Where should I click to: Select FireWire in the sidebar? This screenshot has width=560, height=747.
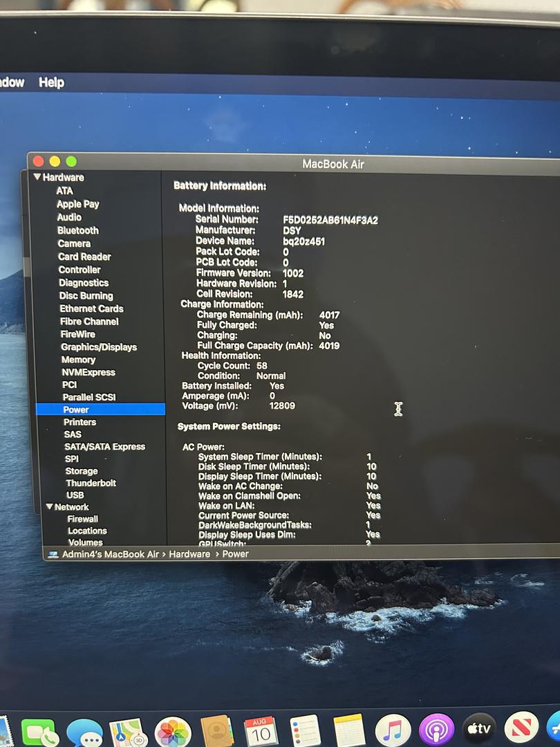tap(78, 335)
